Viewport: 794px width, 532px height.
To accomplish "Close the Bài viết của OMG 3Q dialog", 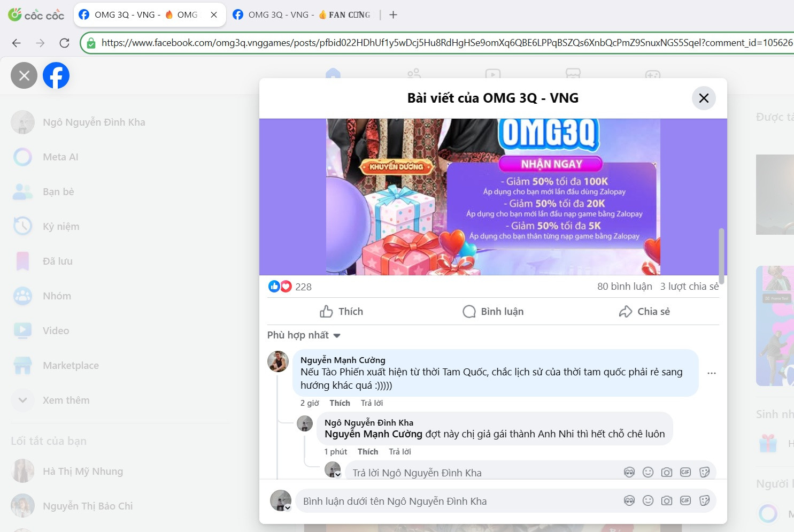I will pos(704,98).
